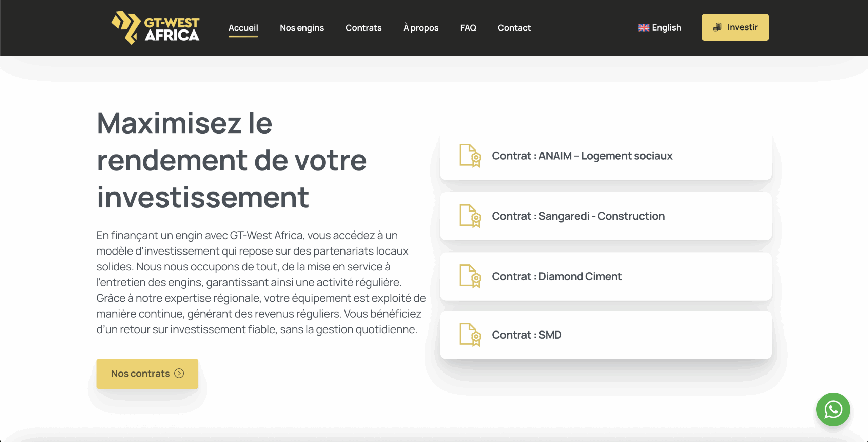Navigate to À propos
Viewport: 868px width, 442px height.
pos(421,28)
